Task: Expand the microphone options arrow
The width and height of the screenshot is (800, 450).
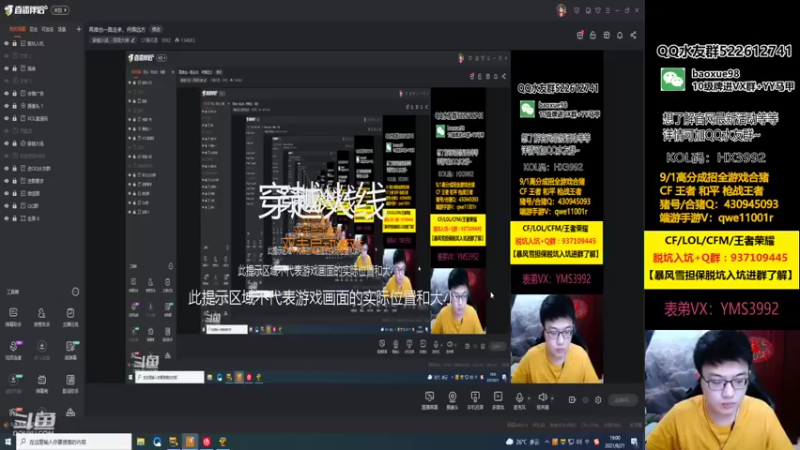Action: 529,398
